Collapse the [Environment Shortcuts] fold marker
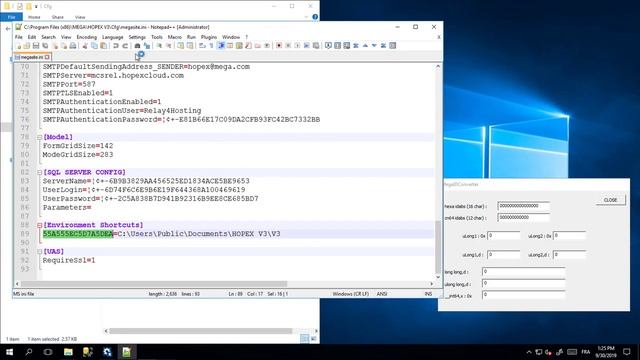Image resolution: width=640 pixels, height=360 pixels. [x=40, y=225]
